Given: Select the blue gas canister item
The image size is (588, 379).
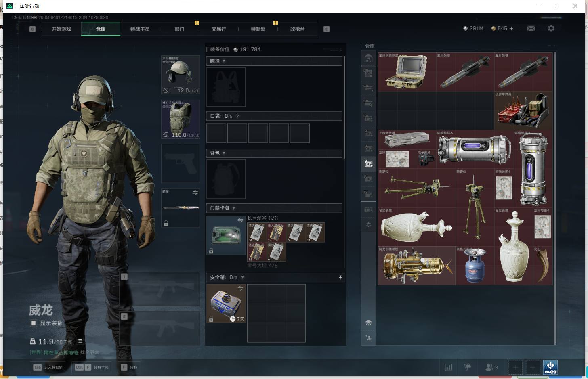Looking at the screenshot, I should pyautogui.click(x=475, y=266).
